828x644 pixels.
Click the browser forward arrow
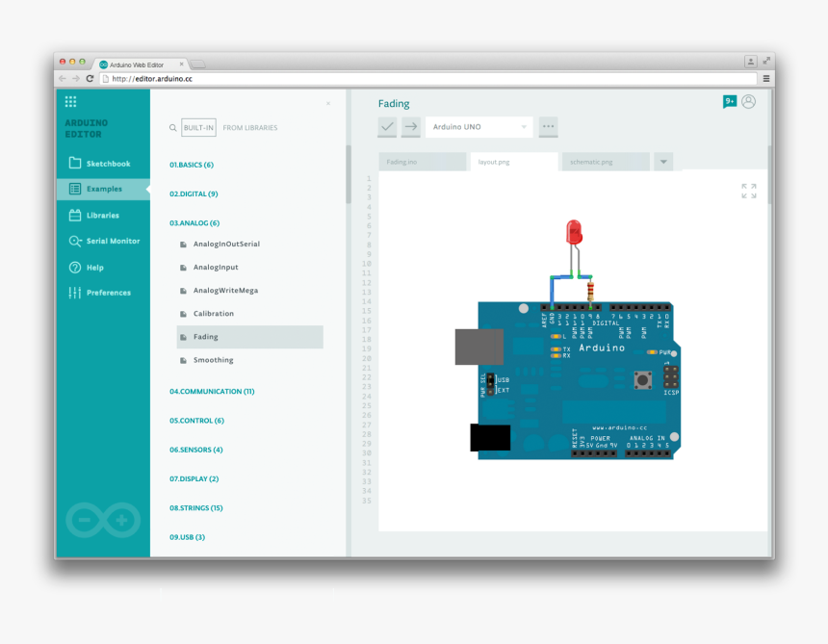click(76, 79)
